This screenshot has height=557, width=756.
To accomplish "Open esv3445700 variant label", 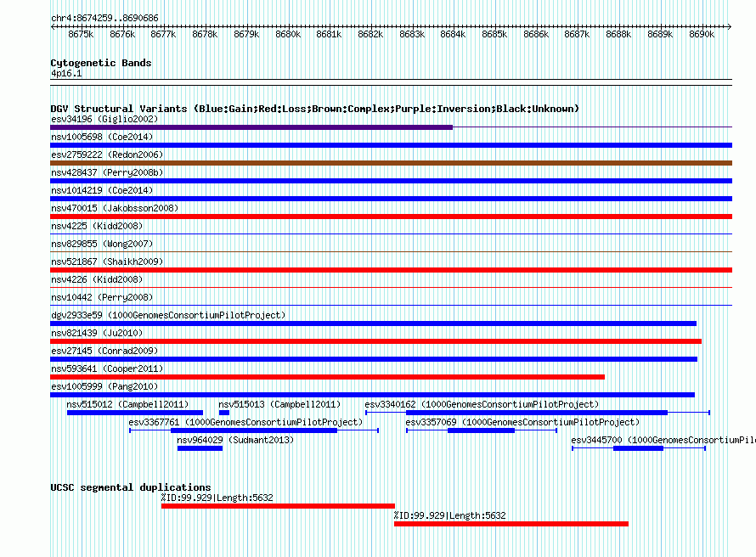I will [x=663, y=440].
